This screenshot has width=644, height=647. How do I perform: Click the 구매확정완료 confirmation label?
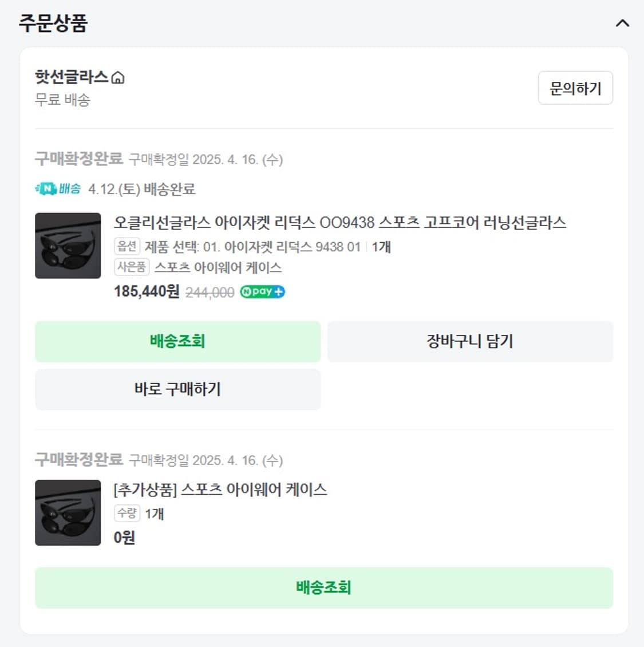[79, 160]
